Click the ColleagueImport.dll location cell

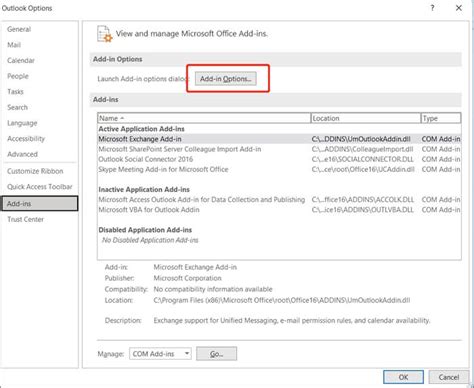click(363, 149)
